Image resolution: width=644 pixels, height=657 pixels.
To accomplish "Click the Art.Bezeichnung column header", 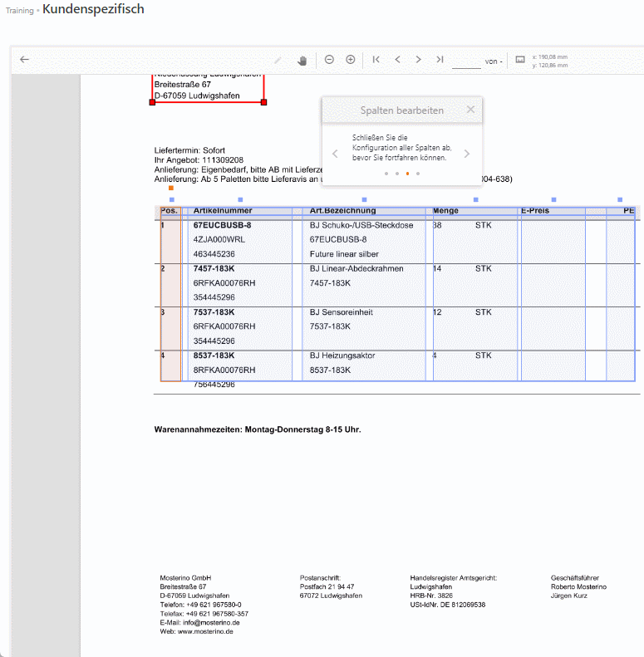I will pos(342,211).
